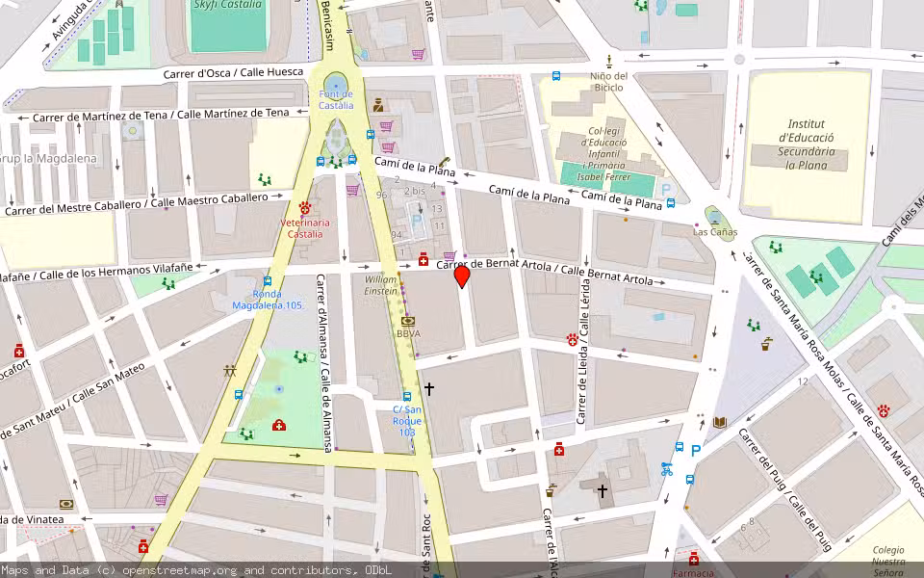Select the BBVA text label
The image size is (924, 578).
(x=408, y=334)
